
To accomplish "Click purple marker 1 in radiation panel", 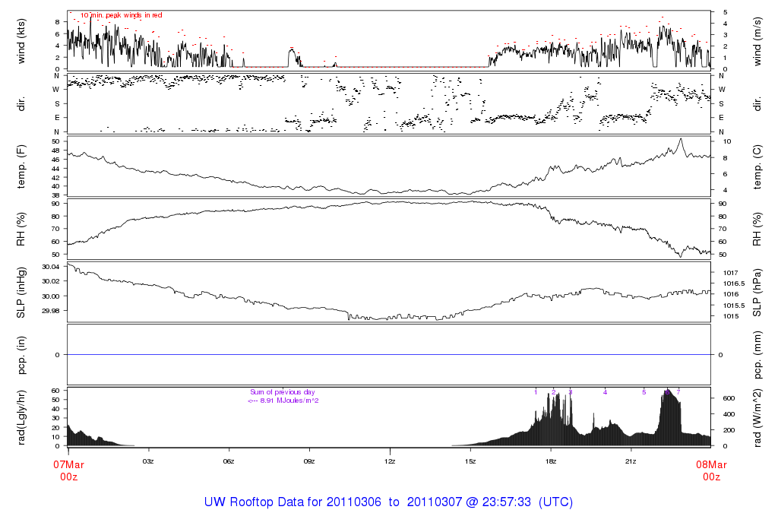I will coord(536,392).
